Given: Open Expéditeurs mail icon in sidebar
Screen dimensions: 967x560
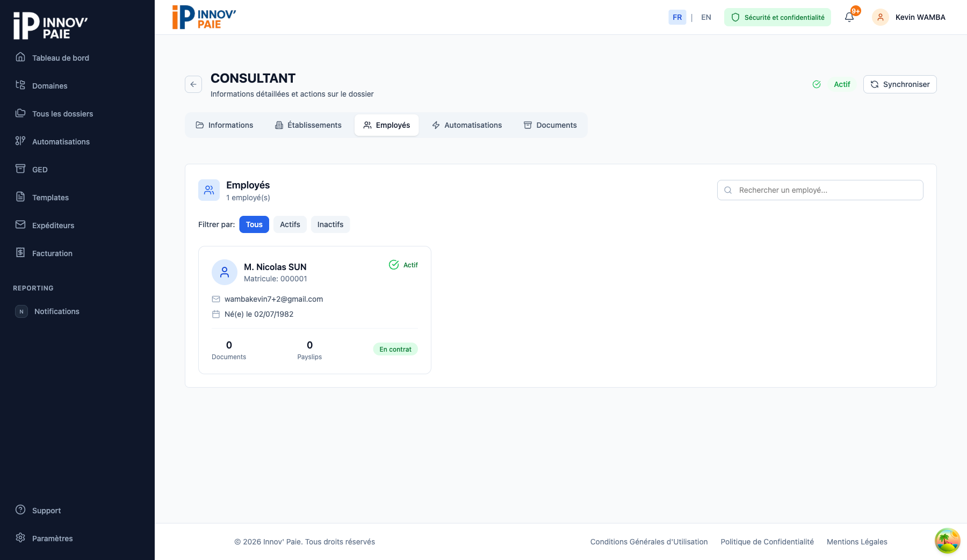Looking at the screenshot, I should pos(20,224).
